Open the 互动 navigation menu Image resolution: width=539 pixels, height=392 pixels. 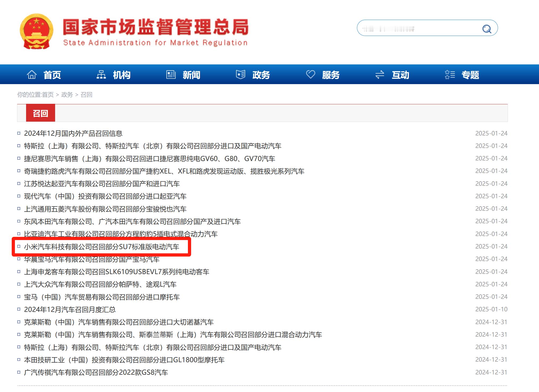(x=401, y=75)
